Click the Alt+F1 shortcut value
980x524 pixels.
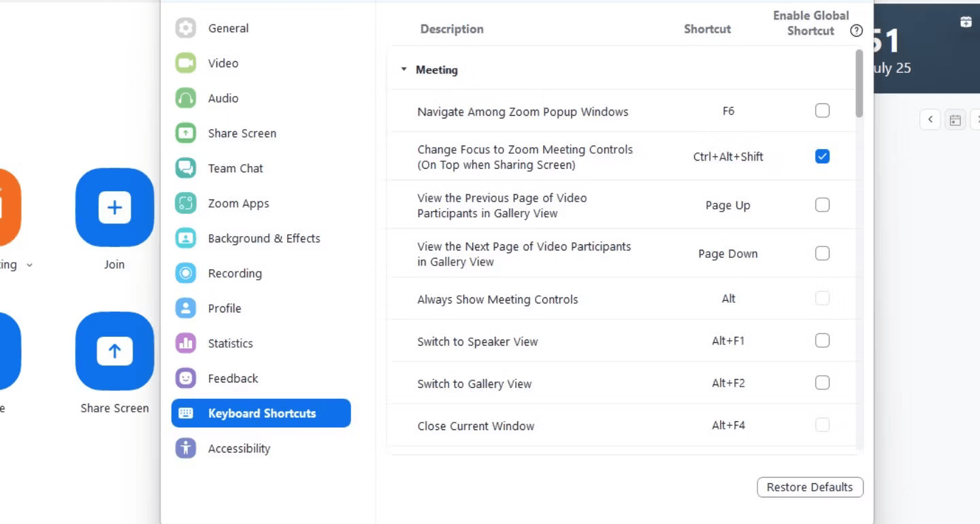(728, 340)
